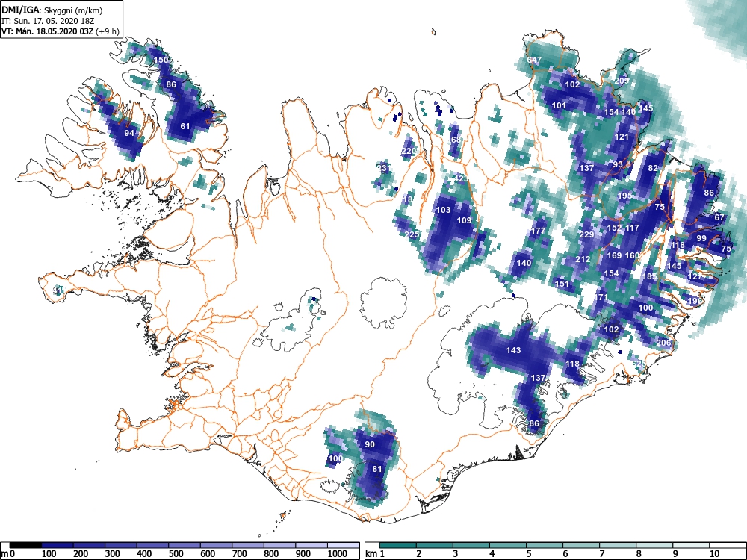Click the map value 81 in the south
The height and width of the screenshot is (560, 747).
[377, 469]
